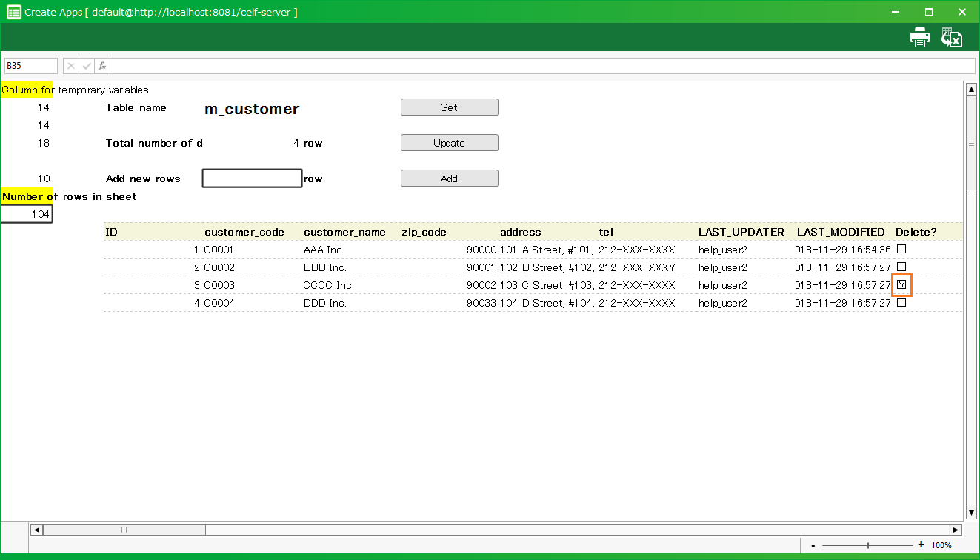980x560 pixels.
Task: Click the Excel export icon
Action: [951, 37]
